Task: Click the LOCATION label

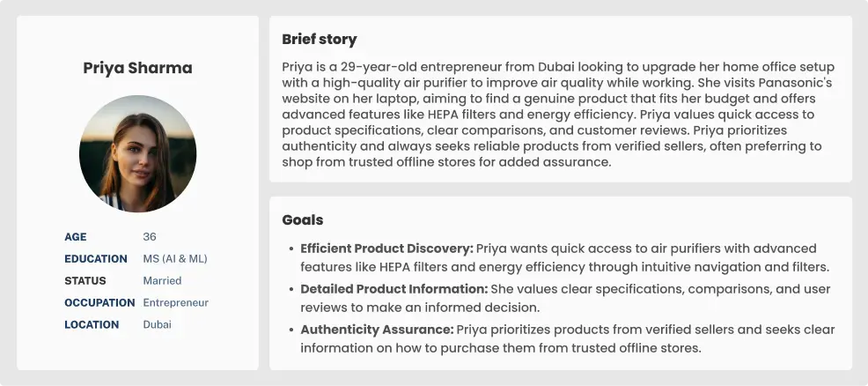Action: coord(92,325)
